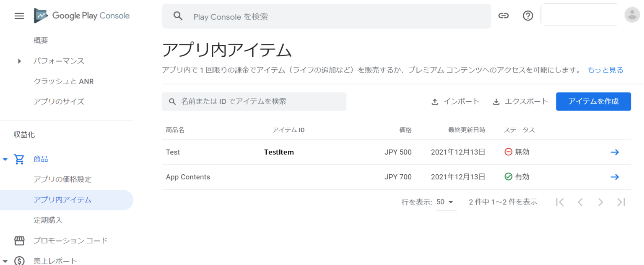
Task: Click the プロモーション コード store icon
Action: [x=19, y=240]
